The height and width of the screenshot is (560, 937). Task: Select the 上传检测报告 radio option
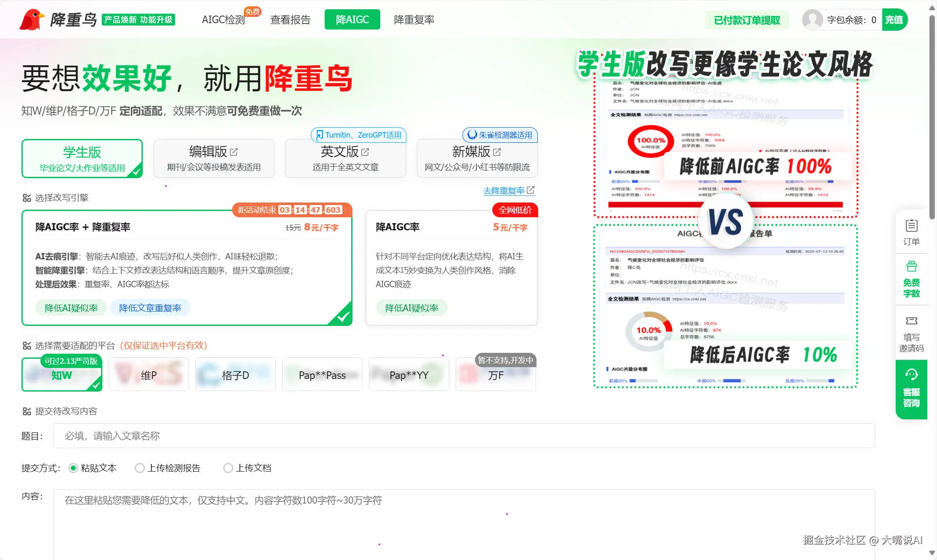139,468
